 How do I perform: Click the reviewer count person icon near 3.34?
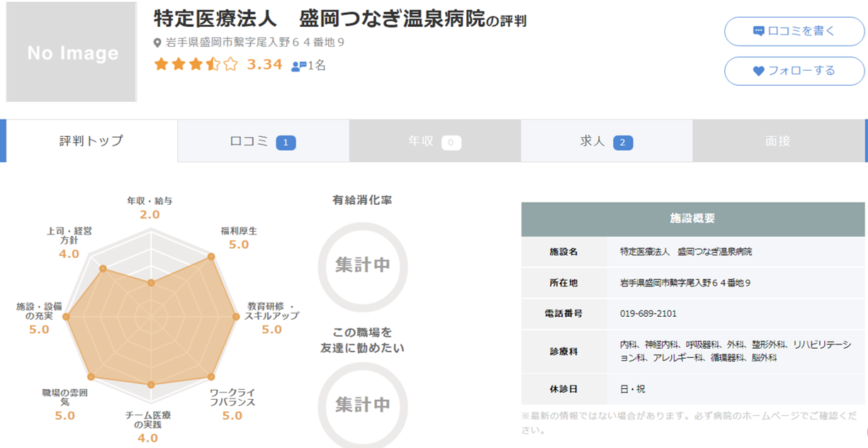click(295, 65)
